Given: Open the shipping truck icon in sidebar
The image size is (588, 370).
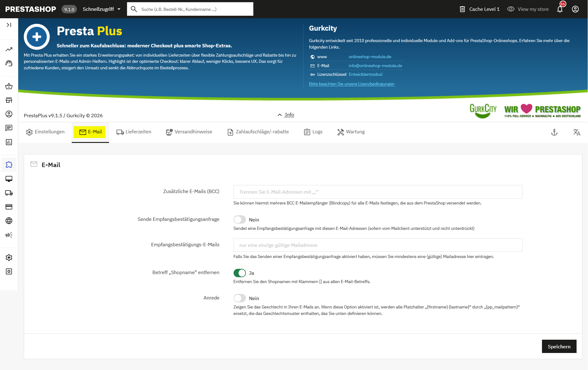Looking at the screenshot, I should (x=9, y=193).
